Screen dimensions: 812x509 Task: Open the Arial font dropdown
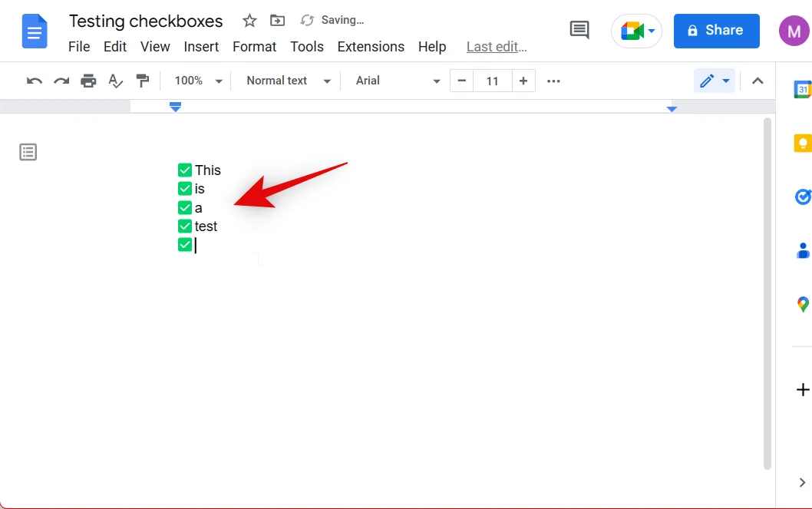(398, 81)
